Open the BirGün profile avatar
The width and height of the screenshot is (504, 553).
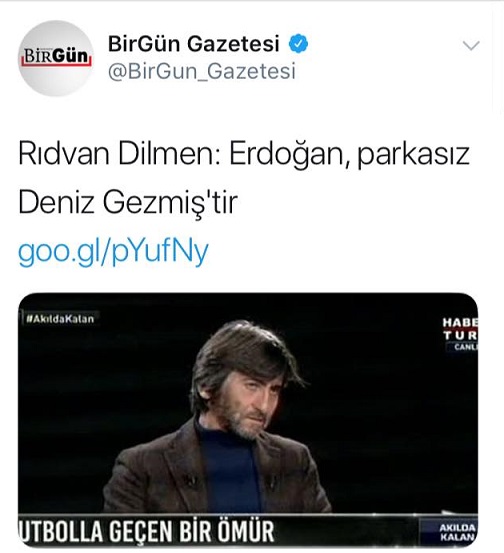pos(56,58)
